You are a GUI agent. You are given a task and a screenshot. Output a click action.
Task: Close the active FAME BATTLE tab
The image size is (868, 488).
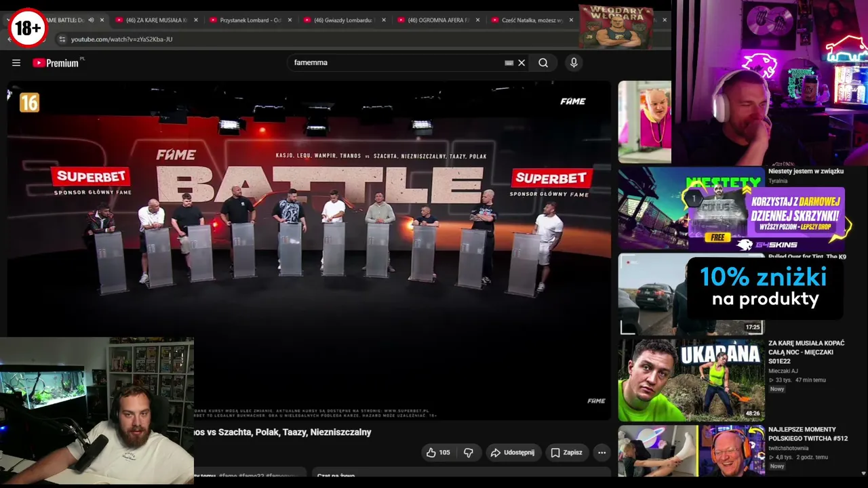(102, 20)
